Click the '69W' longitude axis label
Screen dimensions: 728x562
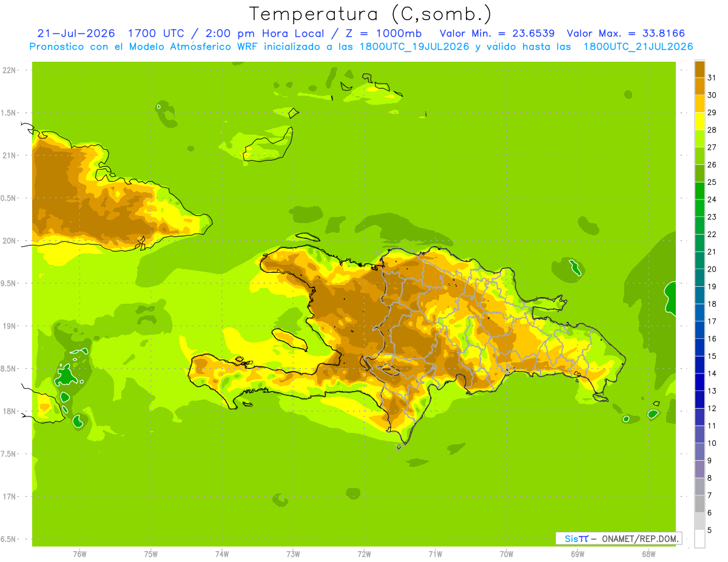pos(578,554)
